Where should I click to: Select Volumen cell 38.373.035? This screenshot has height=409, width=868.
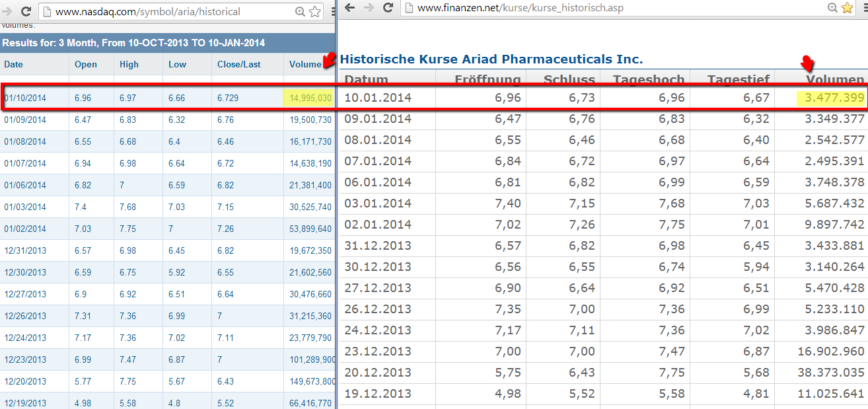click(831, 373)
